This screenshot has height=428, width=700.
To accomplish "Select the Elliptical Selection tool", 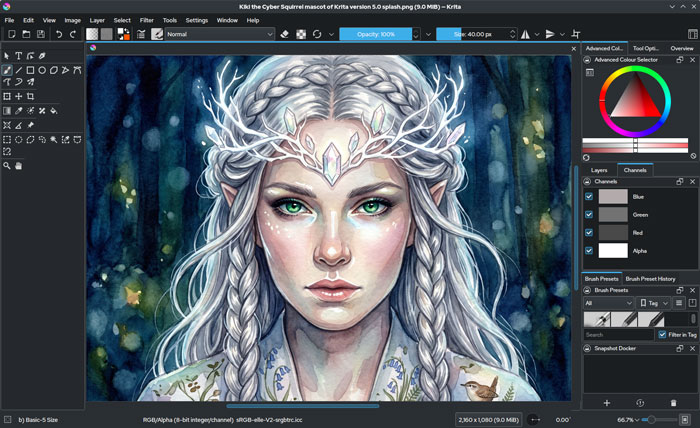I will pyautogui.click(x=18, y=140).
